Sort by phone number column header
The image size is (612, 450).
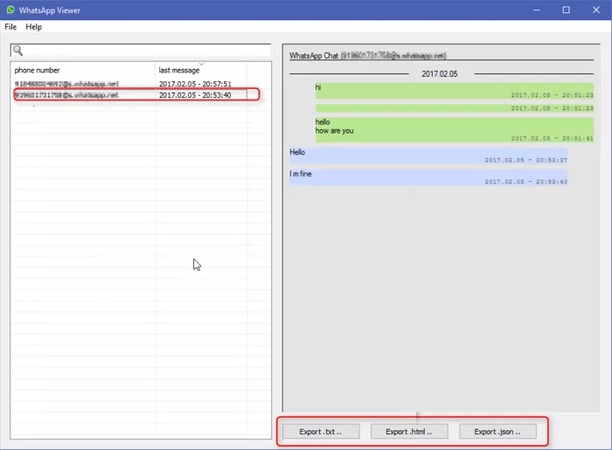[x=80, y=70]
